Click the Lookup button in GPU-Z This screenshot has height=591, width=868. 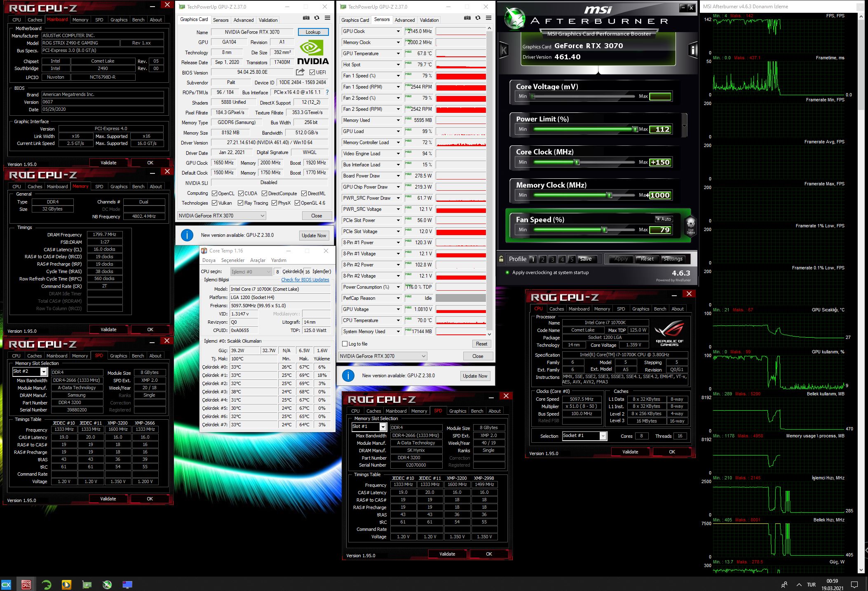[x=313, y=32]
